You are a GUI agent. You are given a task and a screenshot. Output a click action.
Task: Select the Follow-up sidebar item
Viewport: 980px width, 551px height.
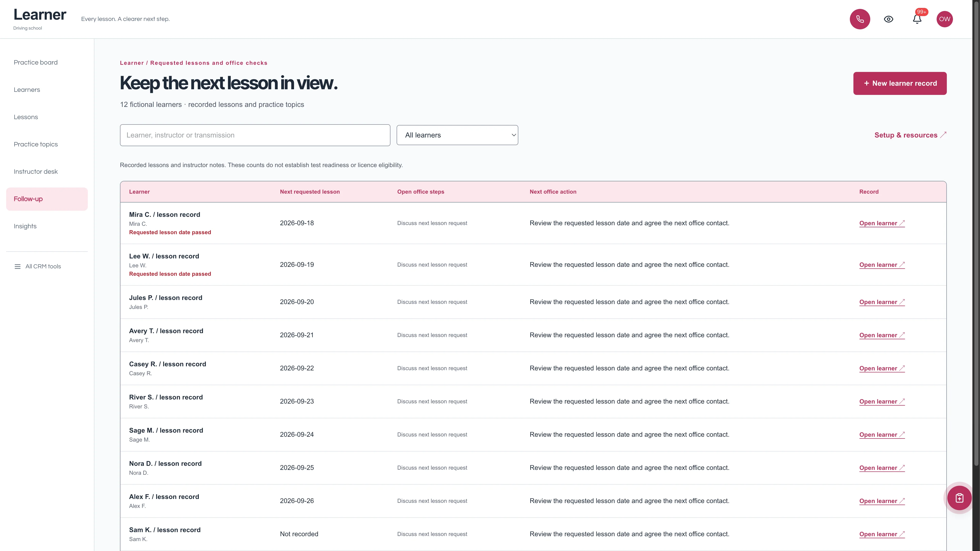47,199
